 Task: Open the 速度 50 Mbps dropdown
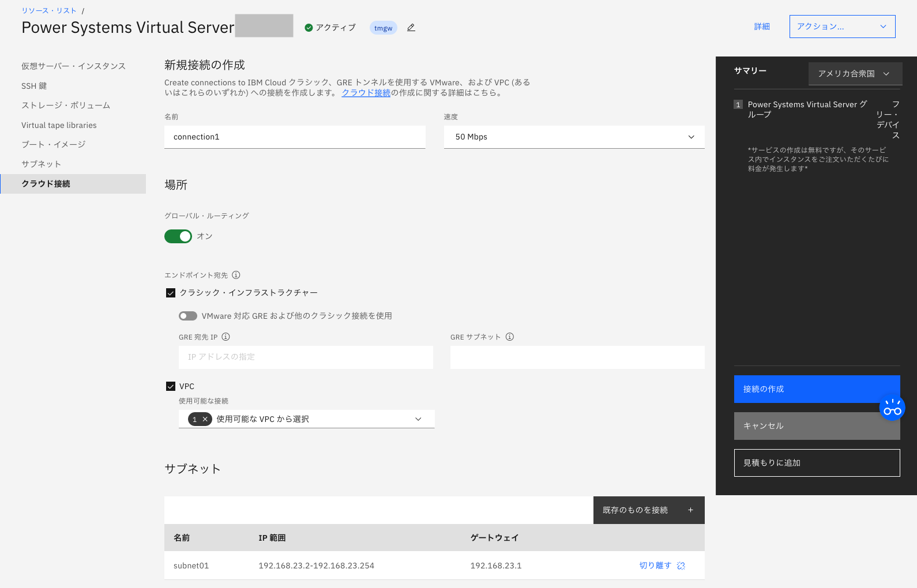tap(574, 137)
